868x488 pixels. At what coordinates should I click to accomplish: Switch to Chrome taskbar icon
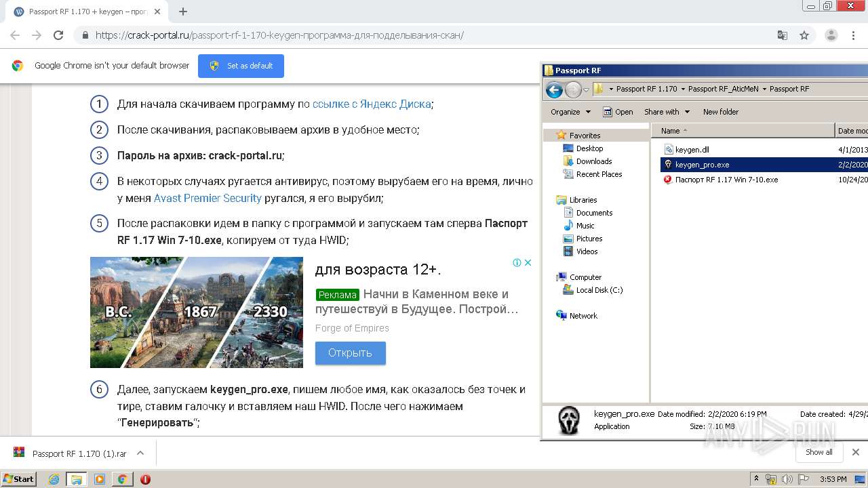click(x=122, y=479)
